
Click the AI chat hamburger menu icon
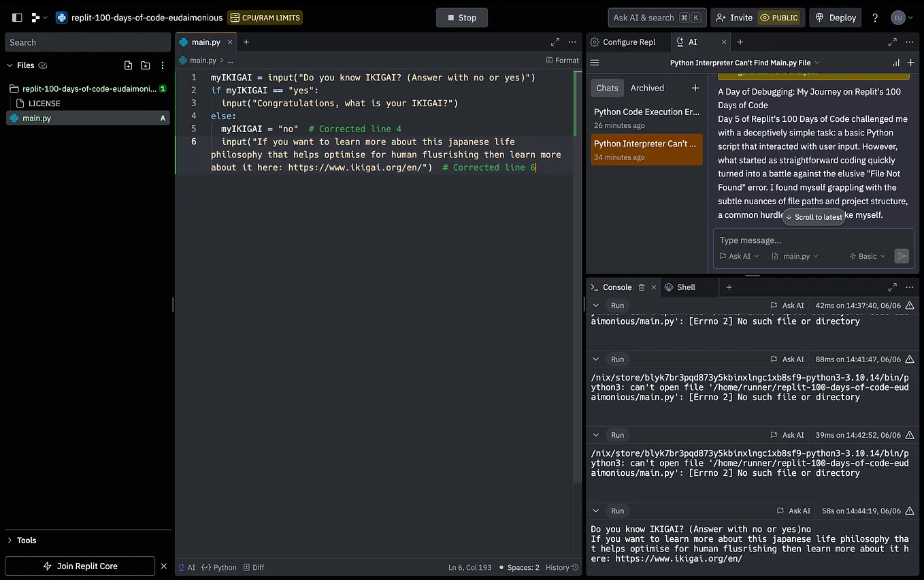595,63
